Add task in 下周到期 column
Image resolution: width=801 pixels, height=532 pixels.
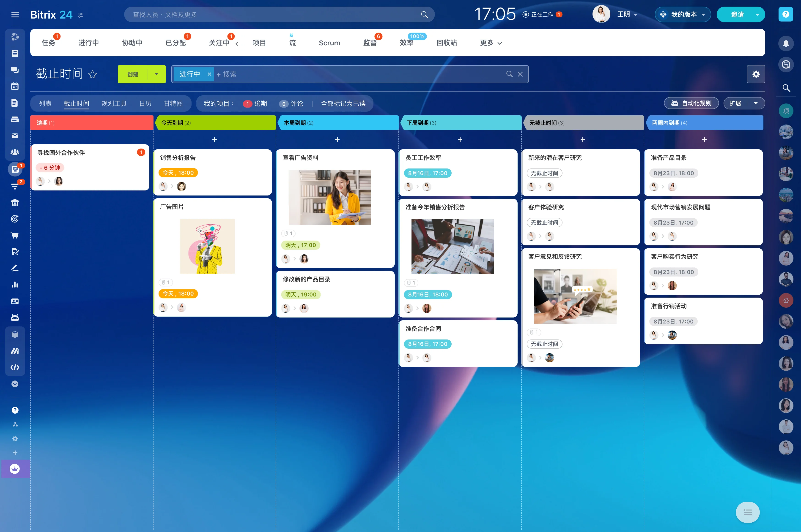tap(460, 140)
